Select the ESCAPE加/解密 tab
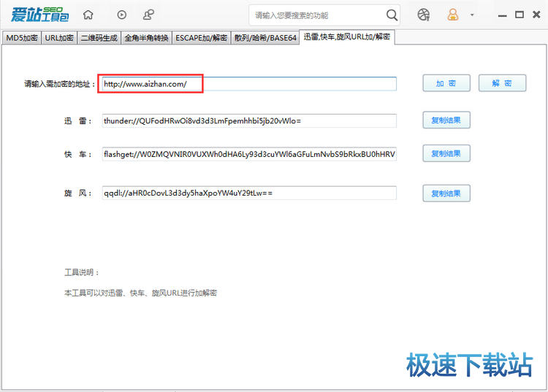The width and height of the screenshot is (548, 392). tap(202, 38)
